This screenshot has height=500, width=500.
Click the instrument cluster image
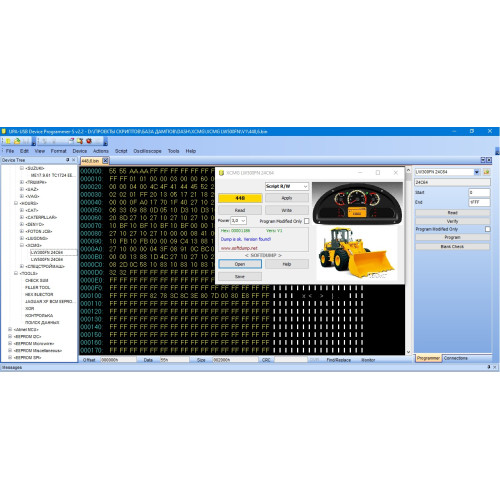(x=357, y=203)
